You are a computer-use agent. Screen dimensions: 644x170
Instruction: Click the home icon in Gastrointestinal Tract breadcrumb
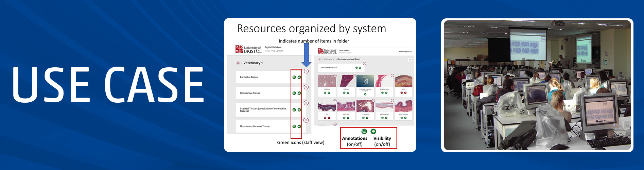(x=320, y=60)
